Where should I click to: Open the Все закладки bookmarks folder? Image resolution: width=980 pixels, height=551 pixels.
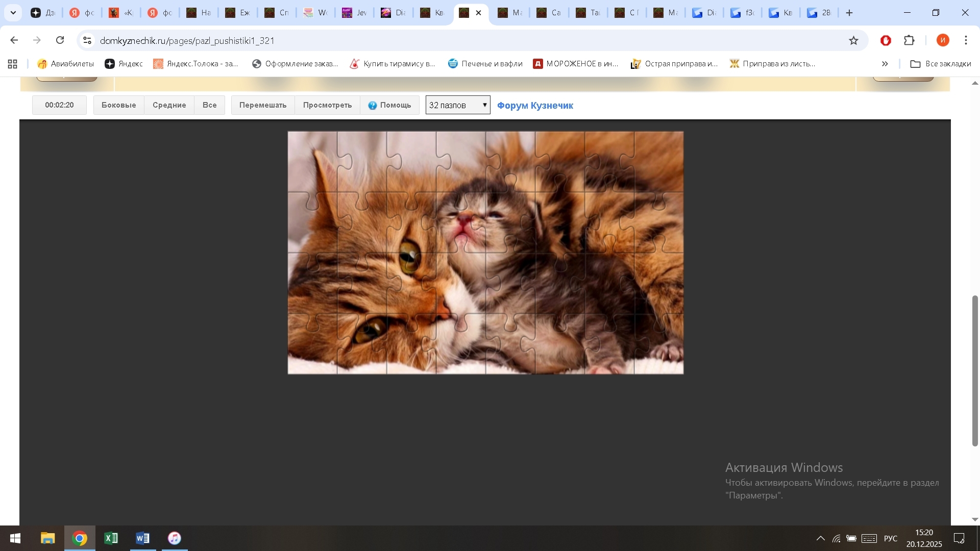[941, 64]
